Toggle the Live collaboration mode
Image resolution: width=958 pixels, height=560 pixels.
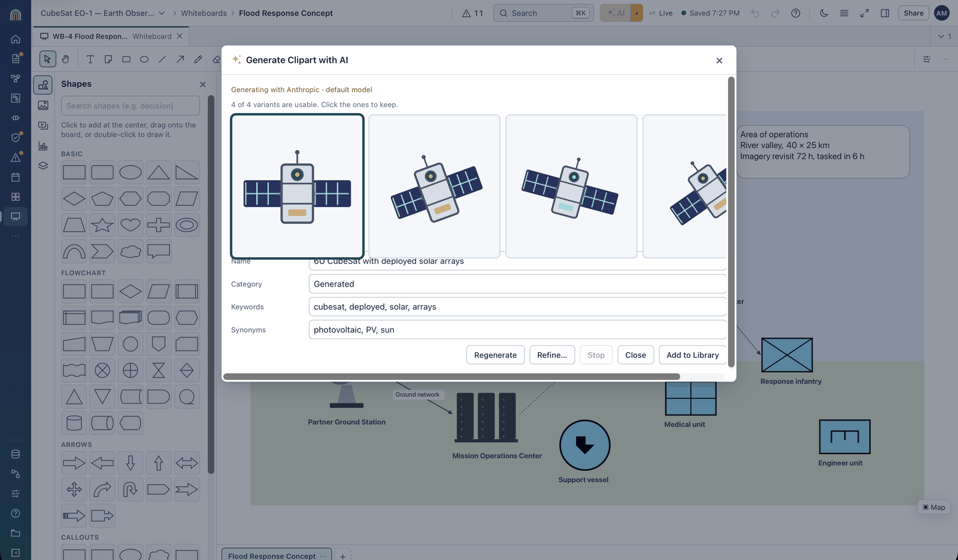(660, 13)
